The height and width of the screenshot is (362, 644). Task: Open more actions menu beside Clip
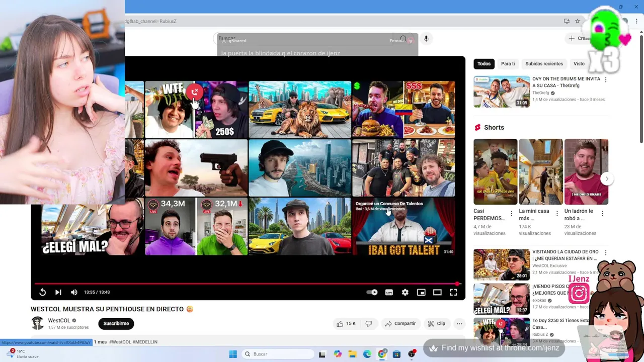(x=459, y=324)
